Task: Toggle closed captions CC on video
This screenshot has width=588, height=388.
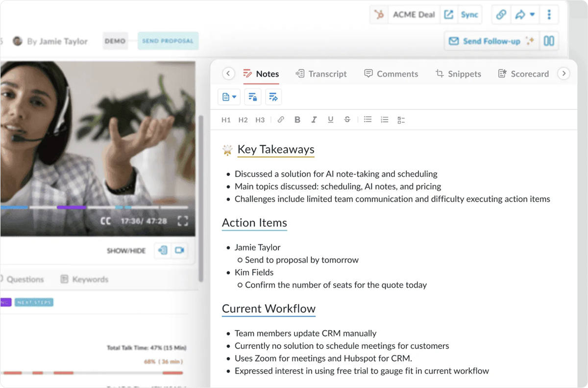Action: pyautogui.click(x=106, y=221)
